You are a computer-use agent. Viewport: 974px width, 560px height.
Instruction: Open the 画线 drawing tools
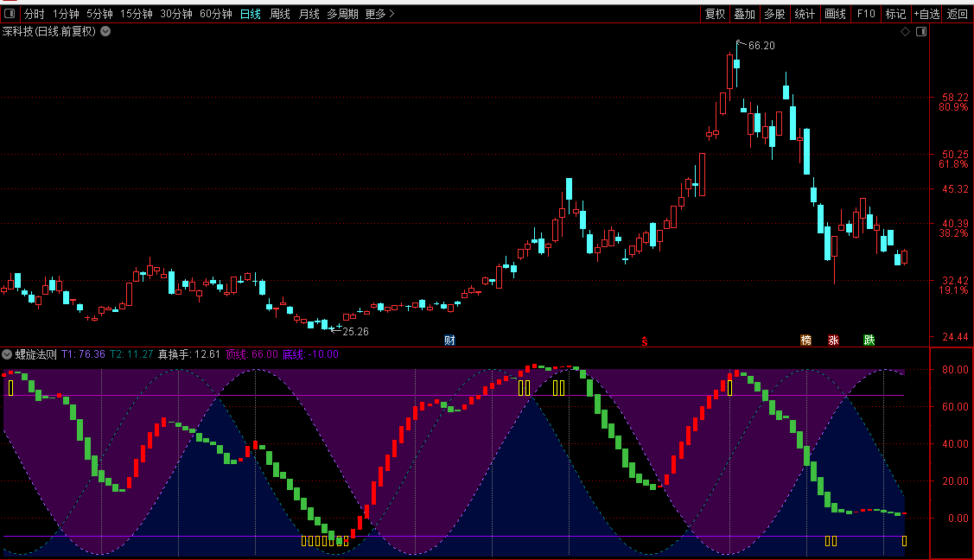[835, 14]
